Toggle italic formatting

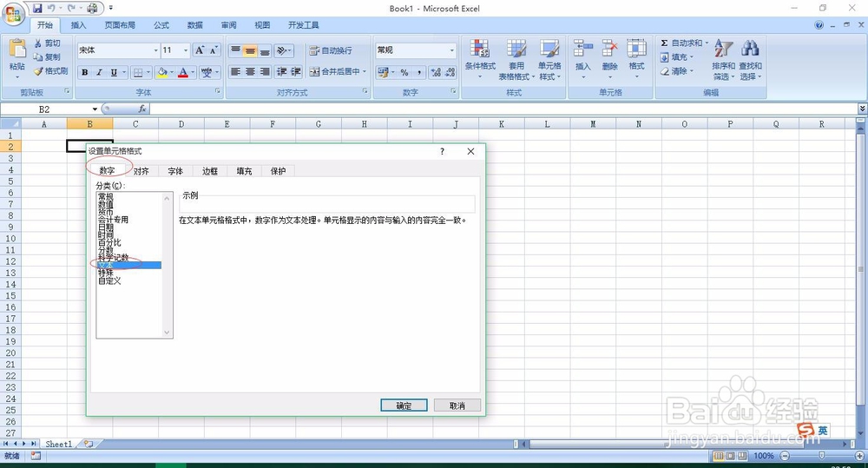(99, 72)
